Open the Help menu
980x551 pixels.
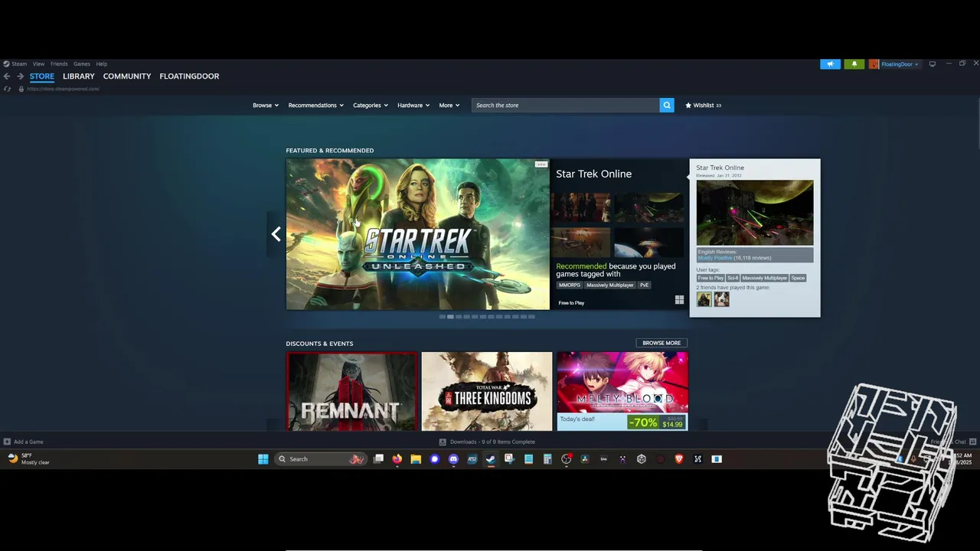pyautogui.click(x=102, y=64)
